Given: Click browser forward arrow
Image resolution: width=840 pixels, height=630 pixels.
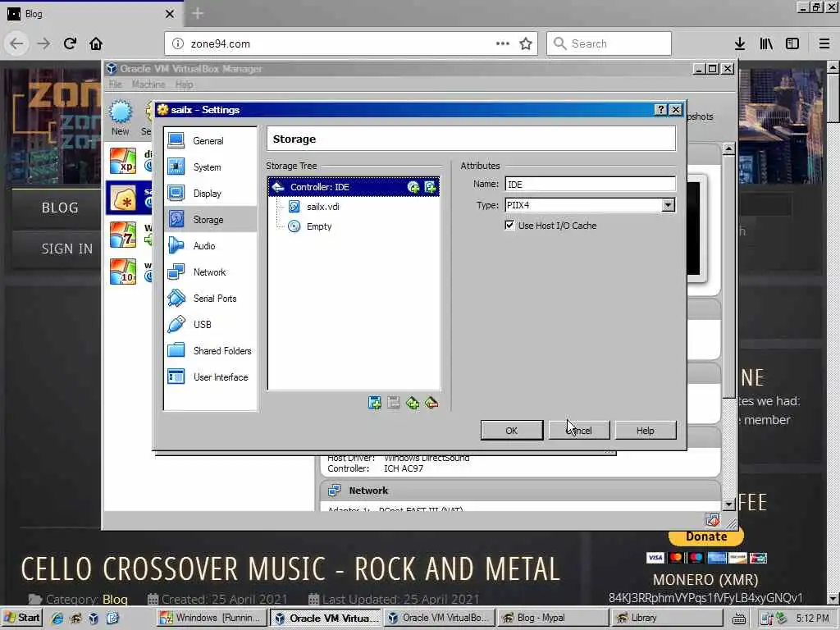Looking at the screenshot, I should click(43, 43).
